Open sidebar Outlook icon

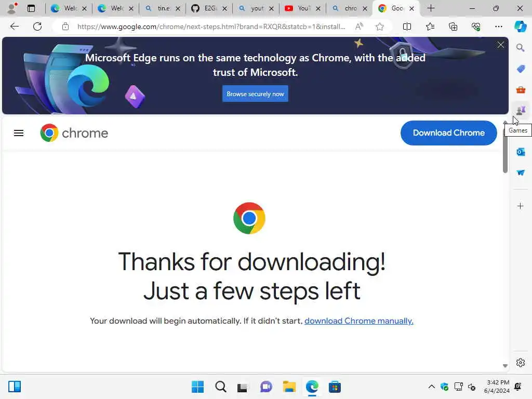pyautogui.click(x=521, y=152)
